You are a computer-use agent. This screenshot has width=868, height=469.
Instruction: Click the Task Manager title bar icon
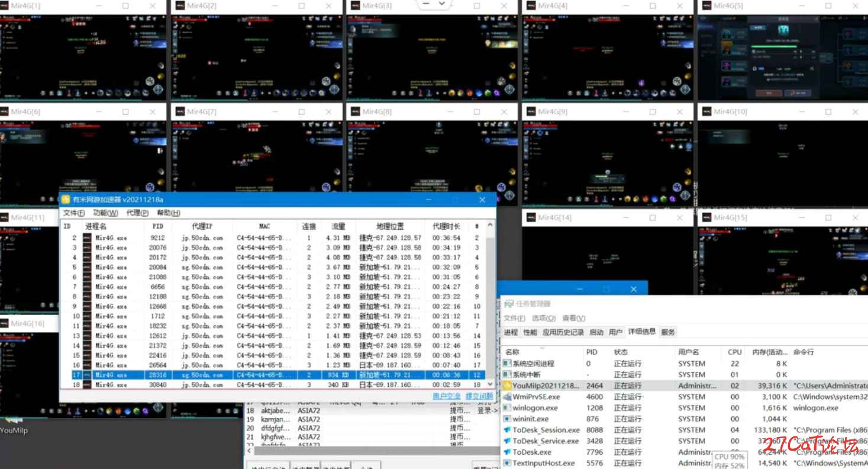click(x=509, y=303)
